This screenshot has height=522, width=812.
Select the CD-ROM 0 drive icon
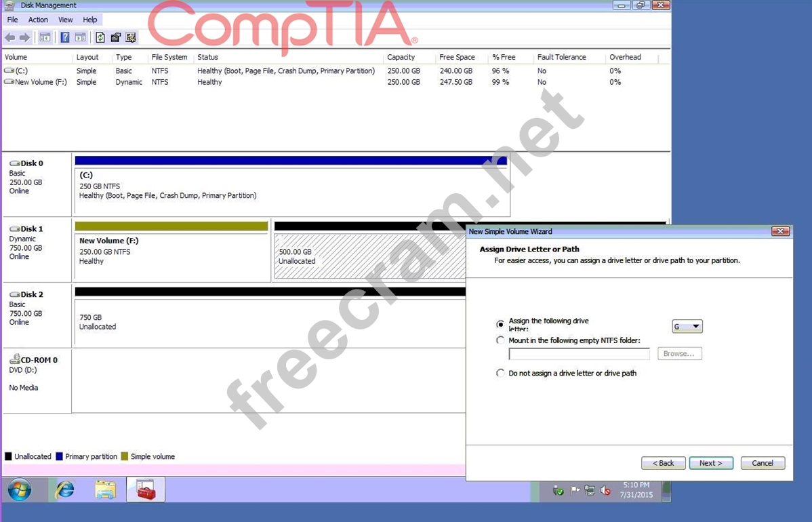click(x=14, y=359)
